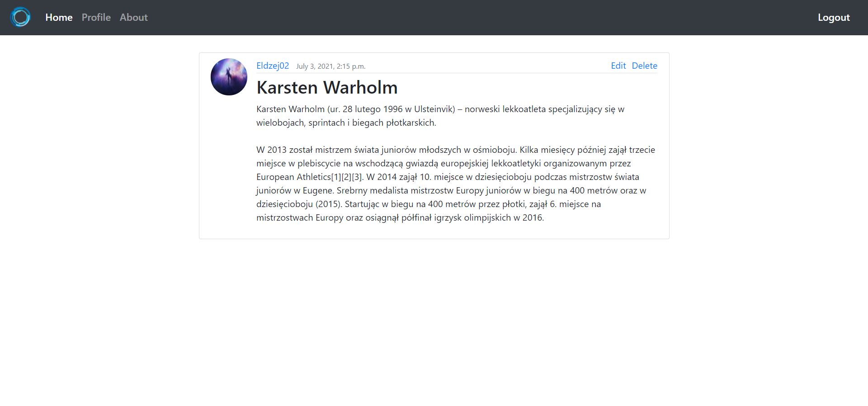Log out using Logout link

pyautogui.click(x=834, y=17)
